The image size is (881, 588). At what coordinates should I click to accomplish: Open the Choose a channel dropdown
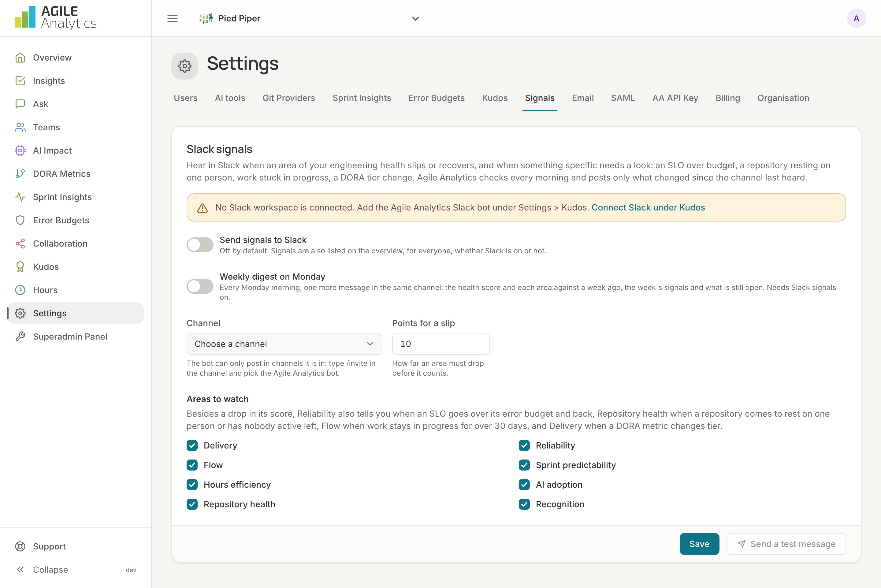point(284,344)
